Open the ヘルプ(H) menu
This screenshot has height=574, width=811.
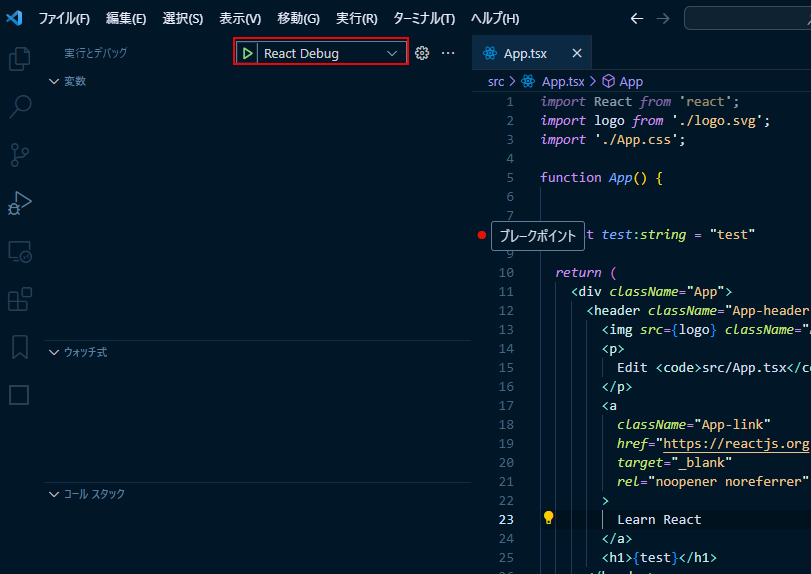(x=495, y=19)
